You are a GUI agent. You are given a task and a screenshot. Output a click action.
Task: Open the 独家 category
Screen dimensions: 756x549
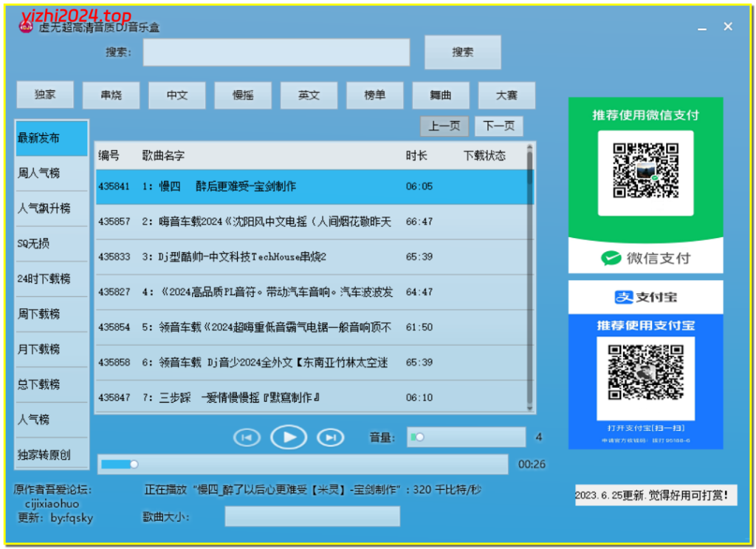[x=45, y=95]
